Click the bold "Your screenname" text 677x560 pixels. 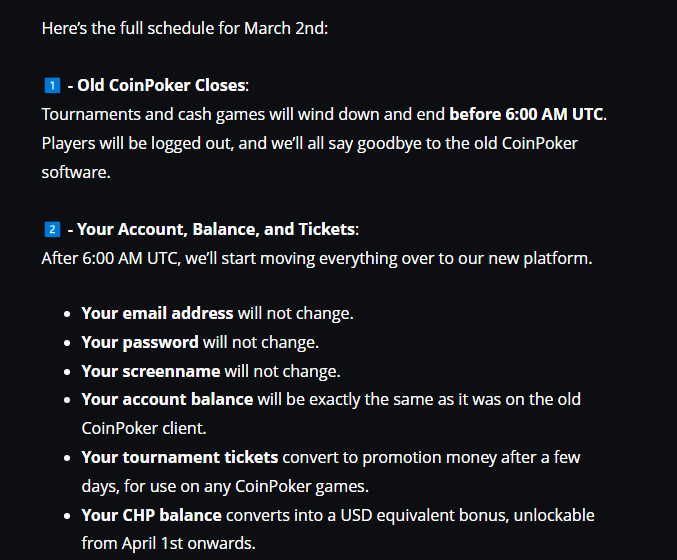click(x=151, y=371)
